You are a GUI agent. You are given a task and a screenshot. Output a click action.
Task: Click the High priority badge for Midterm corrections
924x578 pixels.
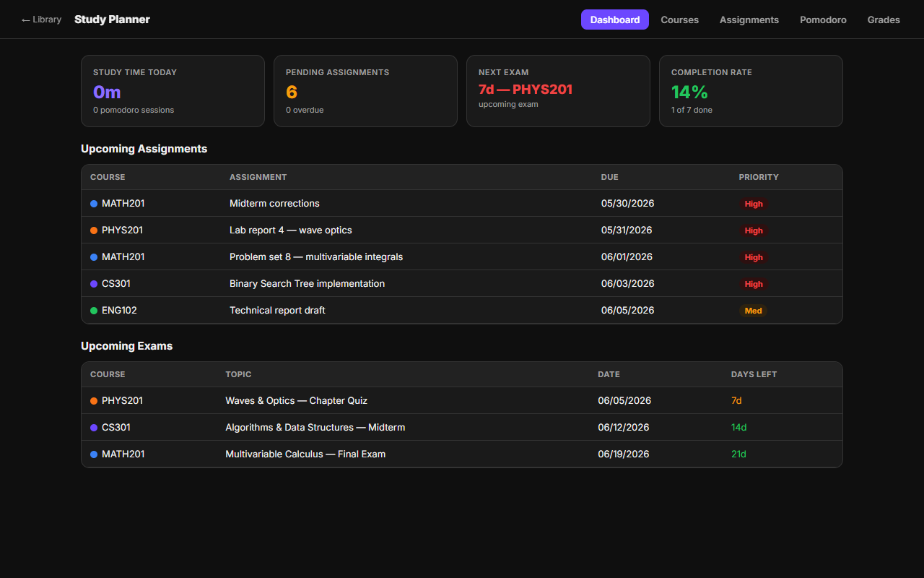pos(754,204)
